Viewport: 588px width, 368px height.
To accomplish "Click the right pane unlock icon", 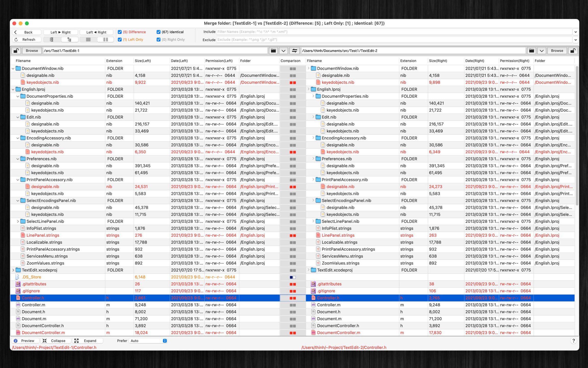I will tap(572, 51).
